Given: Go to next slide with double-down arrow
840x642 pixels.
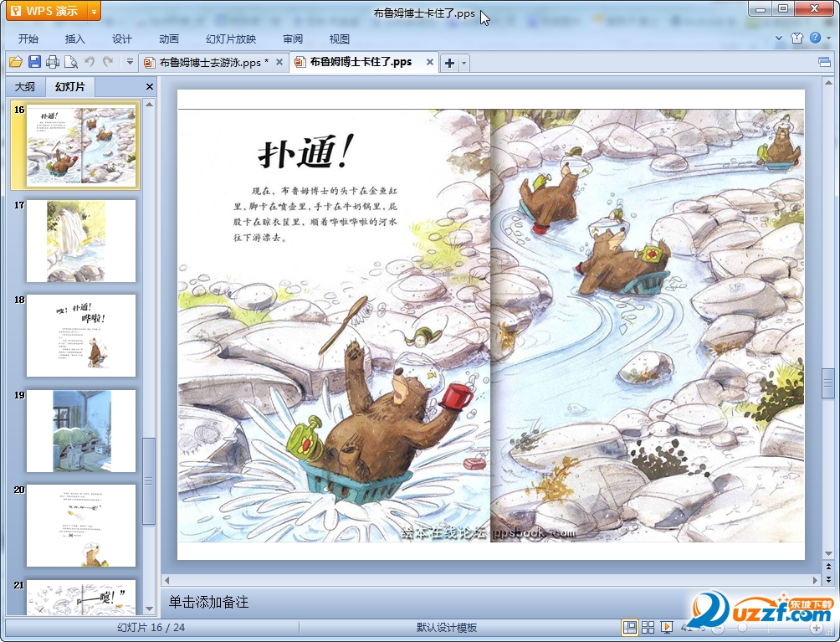Looking at the screenshot, I should pos(828,578).
